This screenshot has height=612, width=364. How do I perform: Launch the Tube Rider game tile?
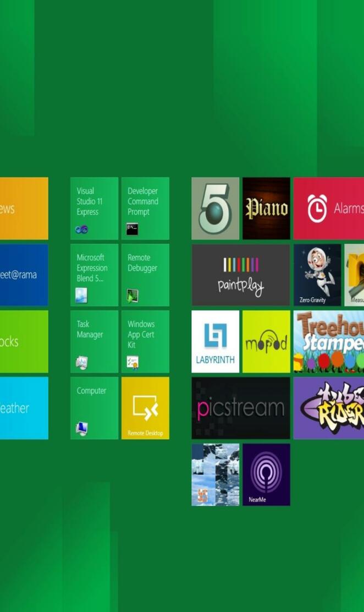(x=328, y=408)
